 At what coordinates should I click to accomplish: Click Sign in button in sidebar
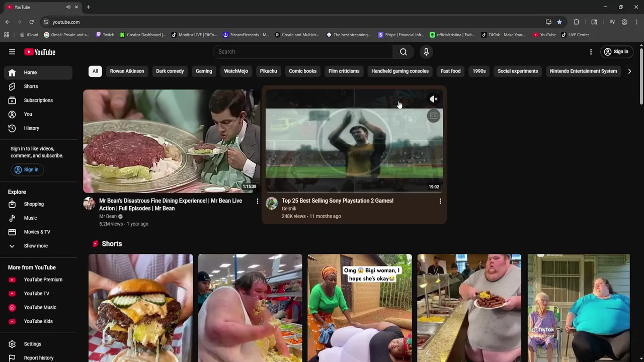pos(26,169)
